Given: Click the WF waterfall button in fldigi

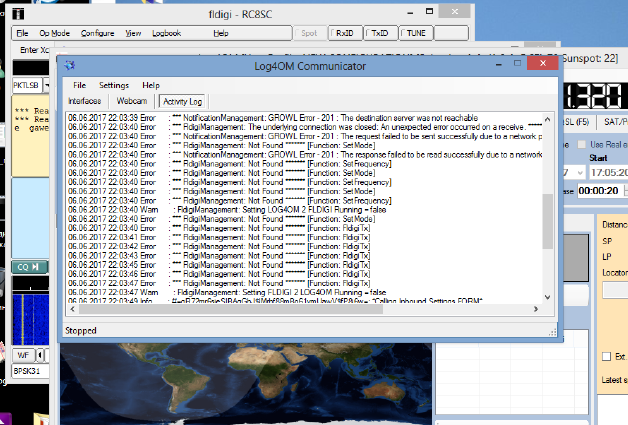Looking at the screenshot, I should [x=23, y=355].
